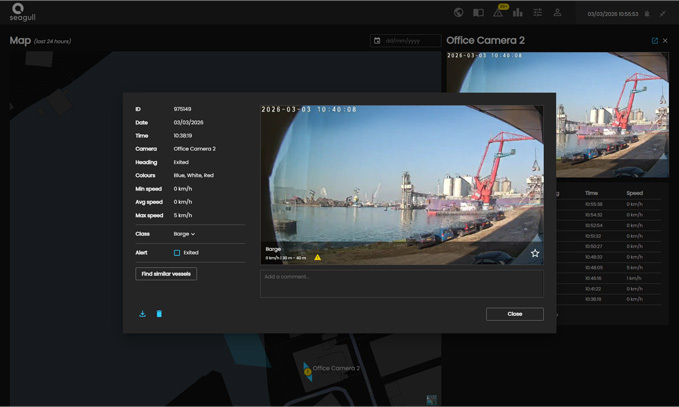Click the warning icon on snapshot caption
The height and width of the screenshot is (407, 679).
tap(318, 257)
